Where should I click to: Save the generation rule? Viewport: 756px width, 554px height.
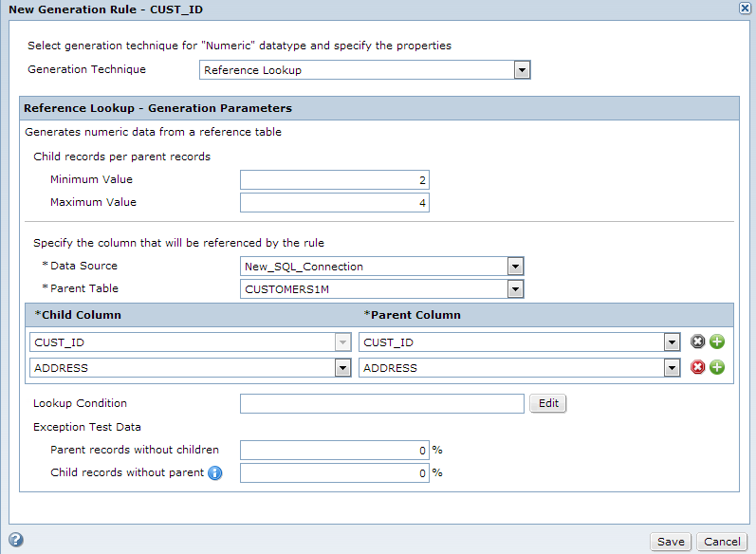[x=671, y=542]
